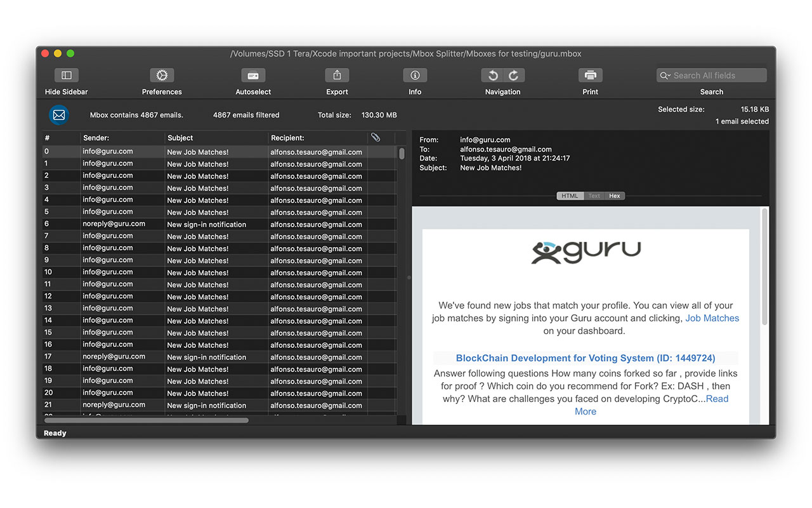Viewport: 812px width, 508px height.
Task: Select email row 4
Action: 219,200
